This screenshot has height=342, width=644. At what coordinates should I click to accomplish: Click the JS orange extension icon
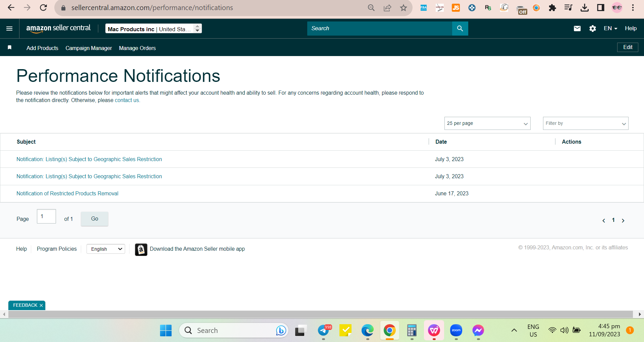455,8
